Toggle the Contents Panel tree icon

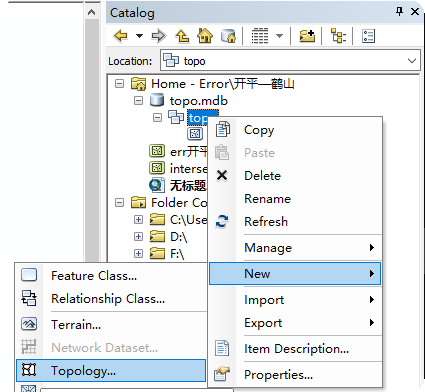(338, 36)
